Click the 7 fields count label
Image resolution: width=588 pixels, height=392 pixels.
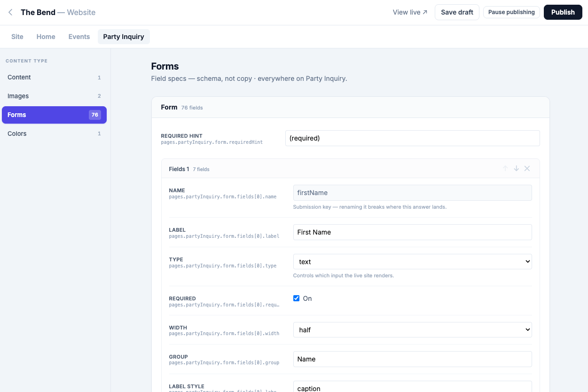(x=201, y=169)
